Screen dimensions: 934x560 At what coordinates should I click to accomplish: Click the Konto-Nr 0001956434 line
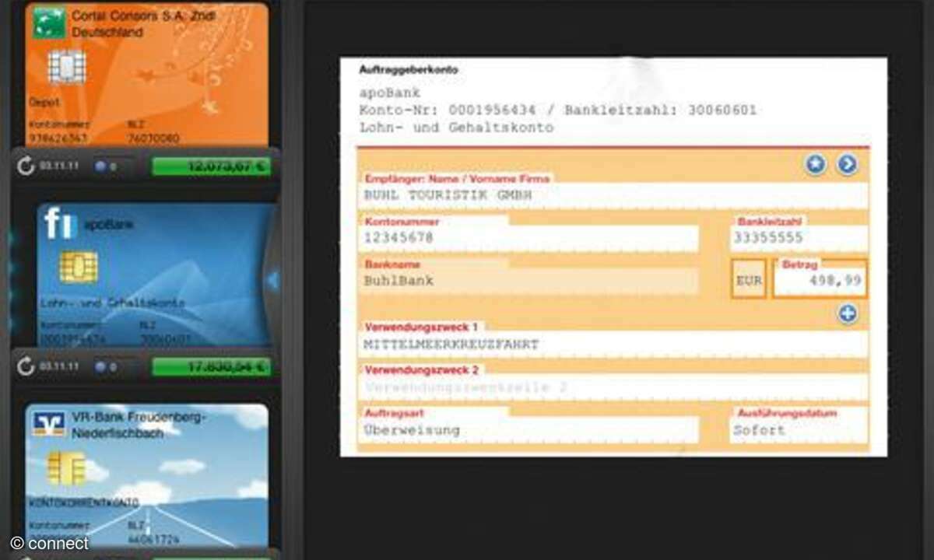pyautogui.click(x=557, y=110)
